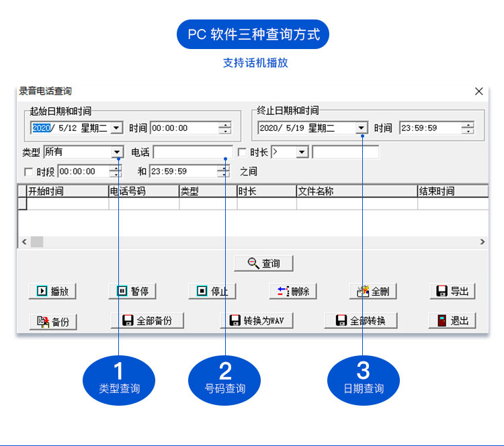Stop playback using the 停止 button
This screenshot has width=504, height=446.
coord(212,291)
